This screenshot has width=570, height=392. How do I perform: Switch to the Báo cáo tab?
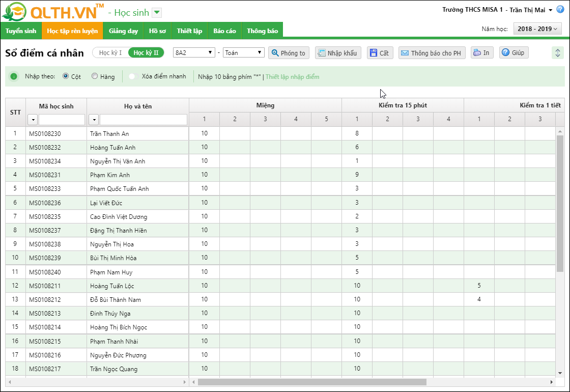[x=224, y=31]
